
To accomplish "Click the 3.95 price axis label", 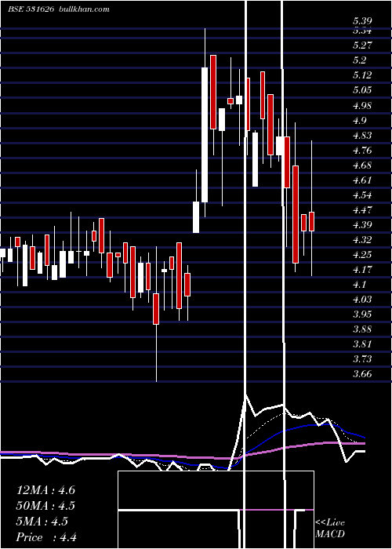I will [362, 314].
